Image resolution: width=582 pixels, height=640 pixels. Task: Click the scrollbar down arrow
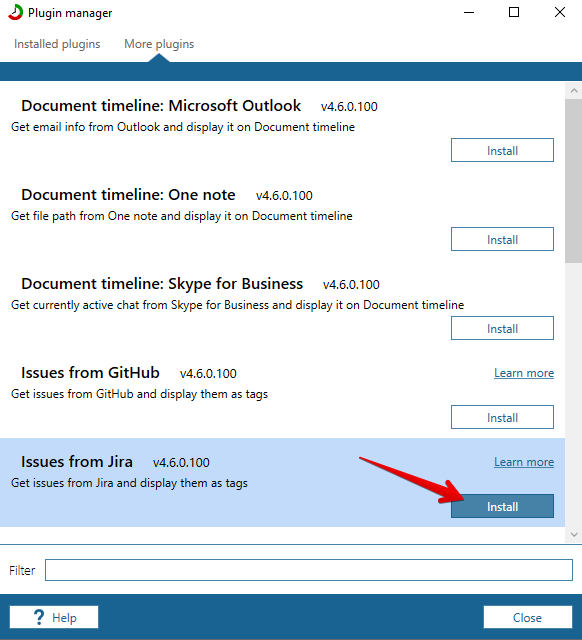point(574,535)
